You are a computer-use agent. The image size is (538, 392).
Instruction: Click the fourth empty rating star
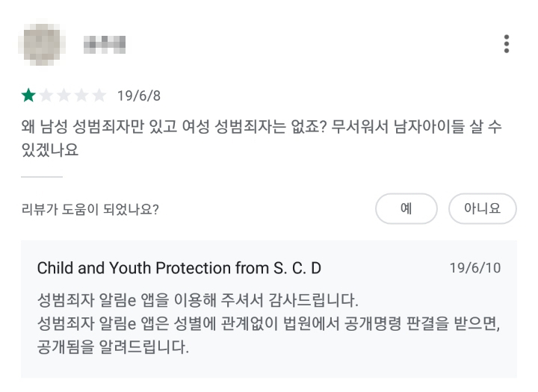coord(81,96)
